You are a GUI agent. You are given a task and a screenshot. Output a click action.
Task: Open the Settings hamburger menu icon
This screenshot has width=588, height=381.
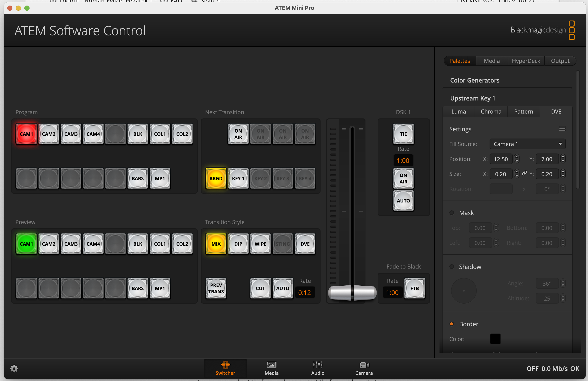(x=562, y=129)
